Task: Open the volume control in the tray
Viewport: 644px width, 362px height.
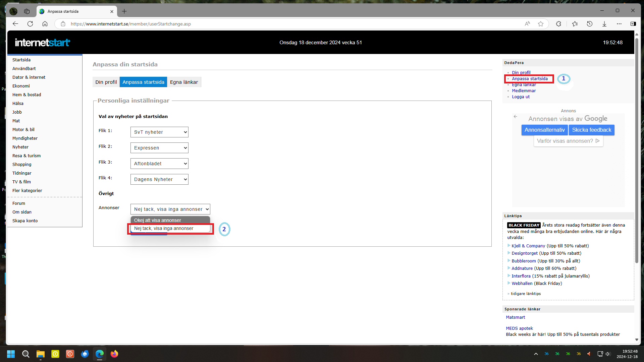Action: [608, 354]
